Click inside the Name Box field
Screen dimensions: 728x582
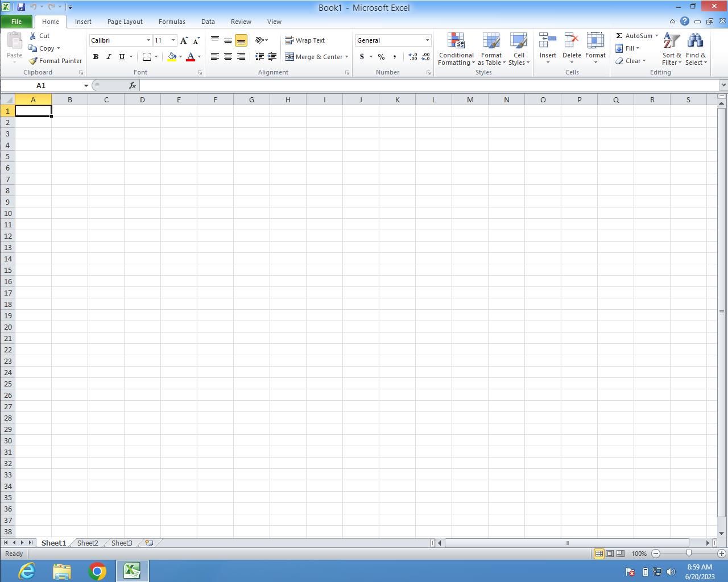(41, 85)
